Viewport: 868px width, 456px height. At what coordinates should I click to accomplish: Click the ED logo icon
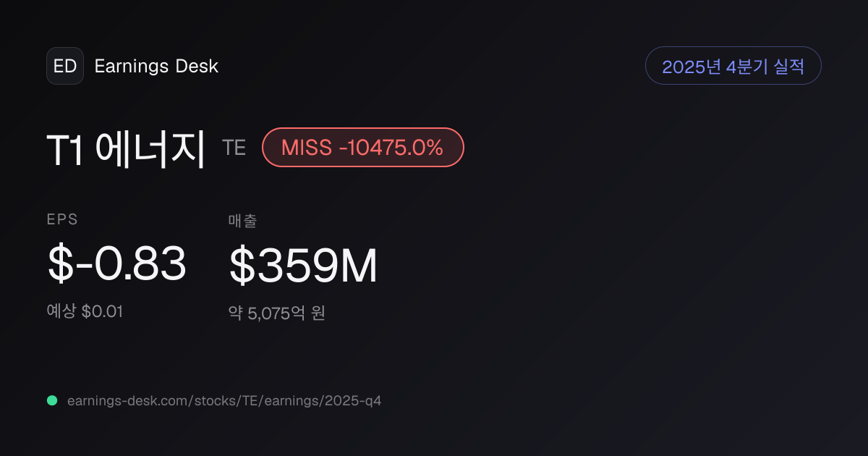tap(65, 66)
